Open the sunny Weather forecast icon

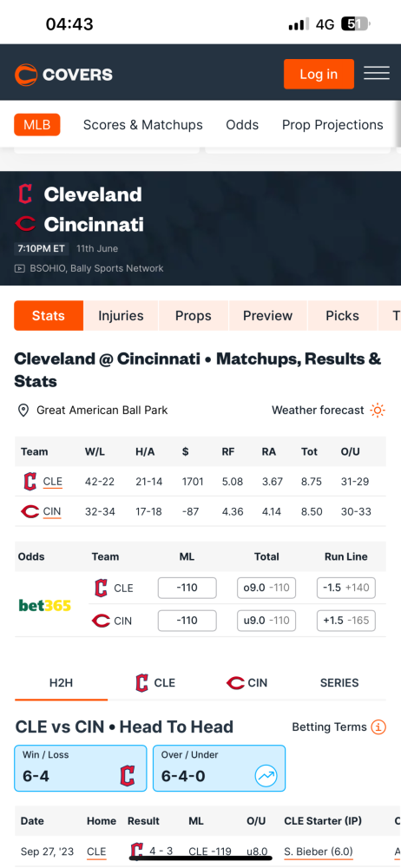pyautogui.click(x=378, y=411)
